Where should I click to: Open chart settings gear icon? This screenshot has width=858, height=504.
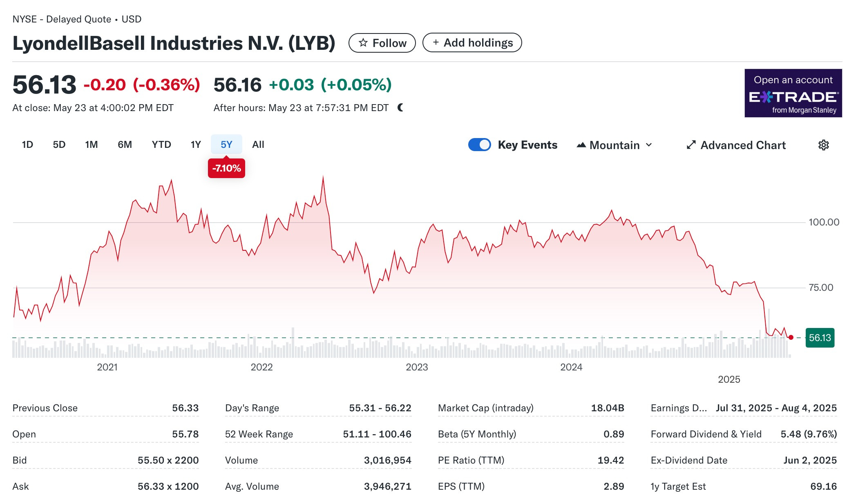pyautogui.click(x=823, y=145)
